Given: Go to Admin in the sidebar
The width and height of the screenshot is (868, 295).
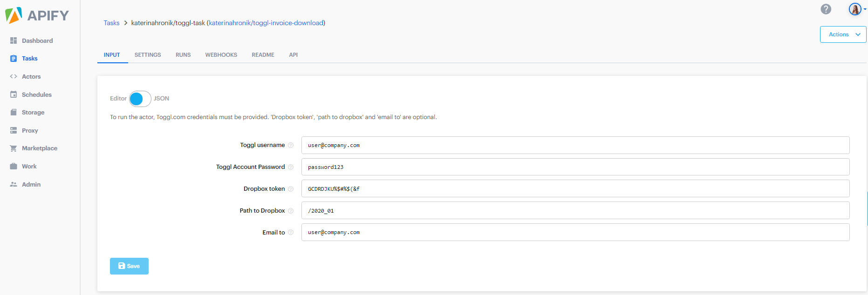Looking at the screenshot, I should click(31, 184).
